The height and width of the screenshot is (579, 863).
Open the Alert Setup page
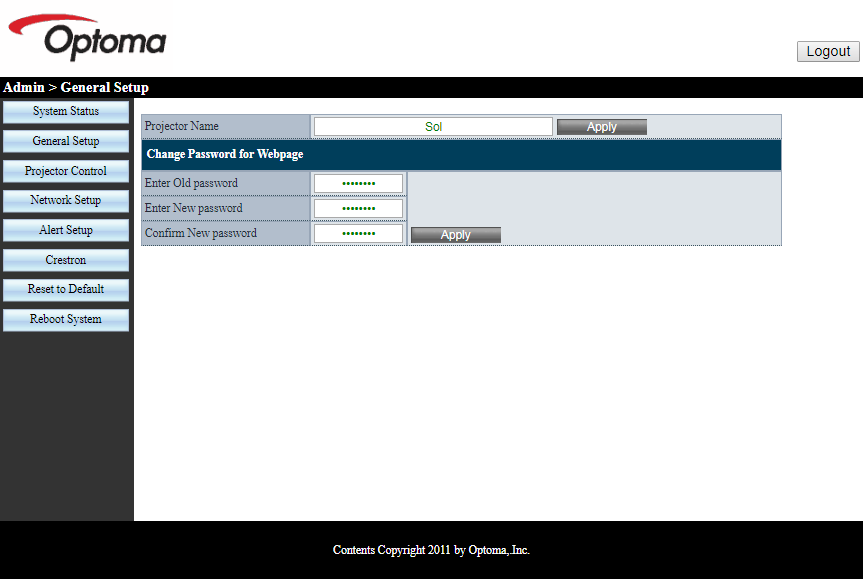pos(66,230)
